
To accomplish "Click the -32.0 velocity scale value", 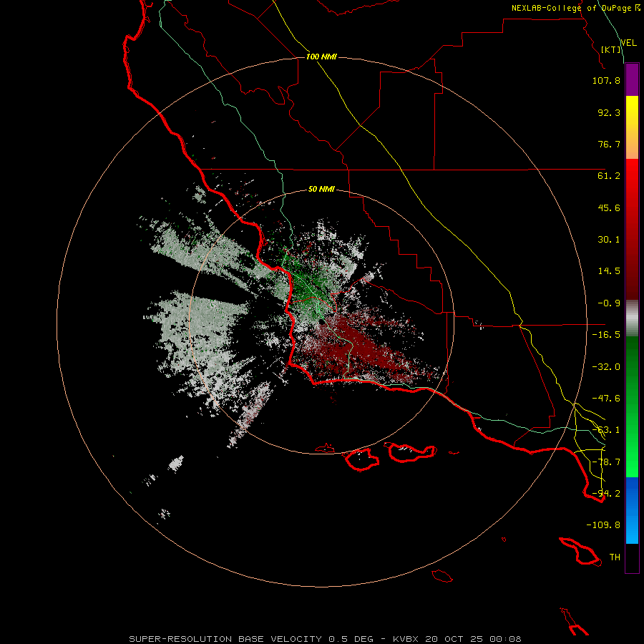I will 606,367.
